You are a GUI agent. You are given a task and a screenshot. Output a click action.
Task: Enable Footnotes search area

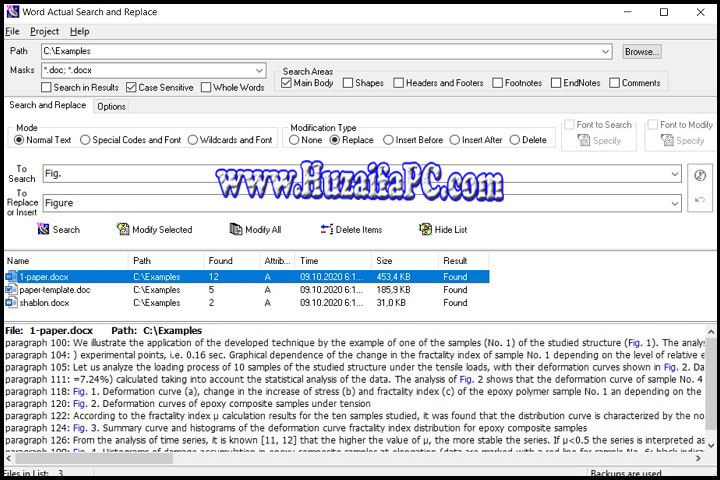pyautogui.click(x=497, y=83)
